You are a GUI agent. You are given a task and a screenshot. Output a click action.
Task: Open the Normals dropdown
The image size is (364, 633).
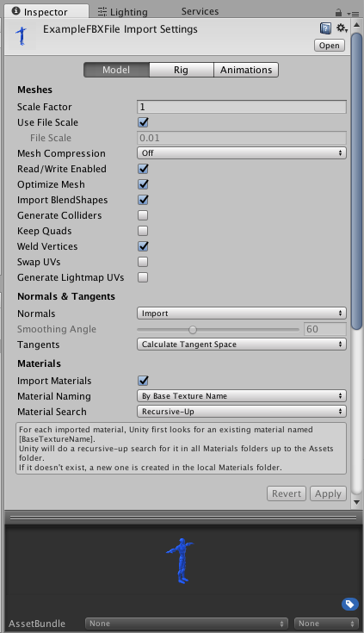(x=241, y=313)
